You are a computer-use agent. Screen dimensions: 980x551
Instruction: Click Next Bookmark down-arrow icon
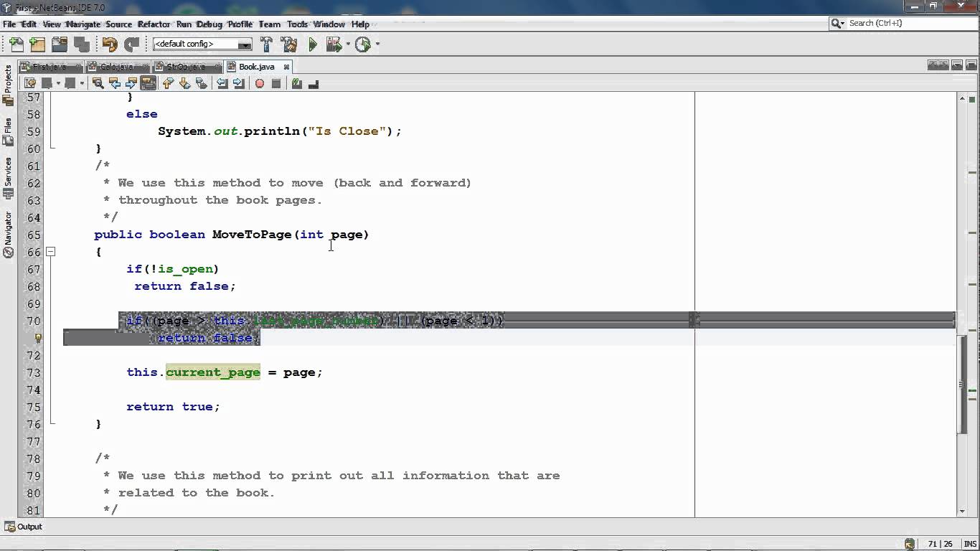point(185,83)
